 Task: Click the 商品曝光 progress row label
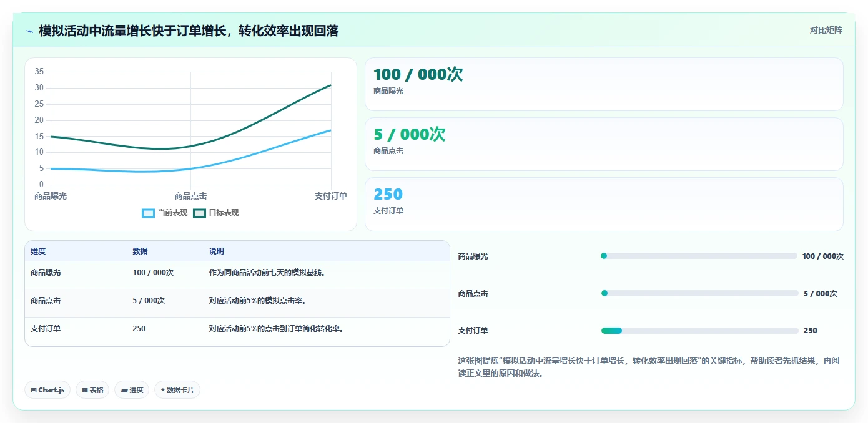click(x=473, y=256)
